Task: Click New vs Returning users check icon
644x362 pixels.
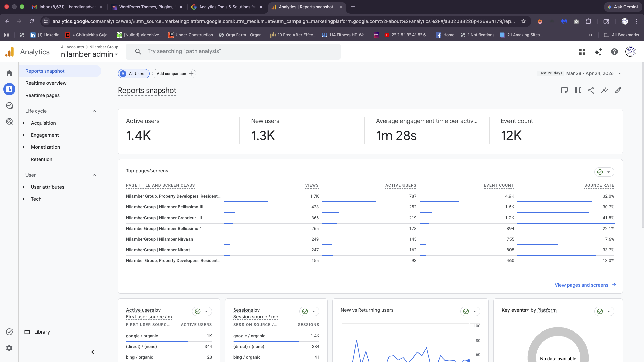Action: 466,311
